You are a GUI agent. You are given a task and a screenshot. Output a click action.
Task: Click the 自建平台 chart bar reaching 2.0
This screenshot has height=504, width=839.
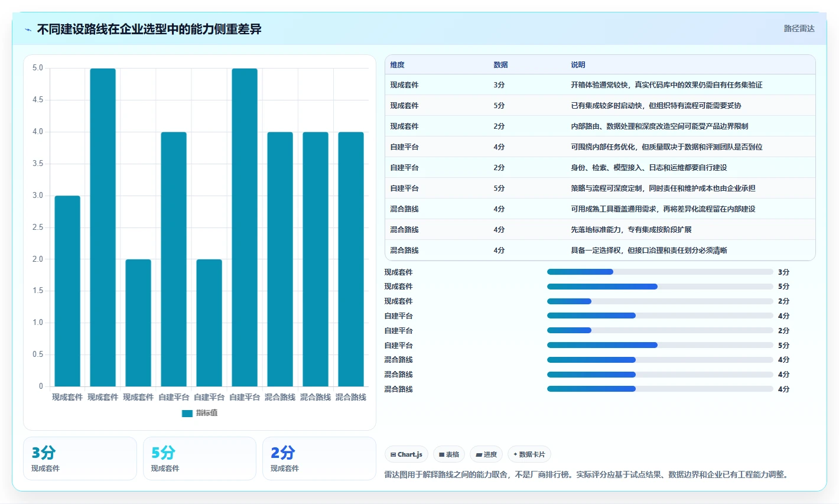pyautogui.click(x=209, y=323)
